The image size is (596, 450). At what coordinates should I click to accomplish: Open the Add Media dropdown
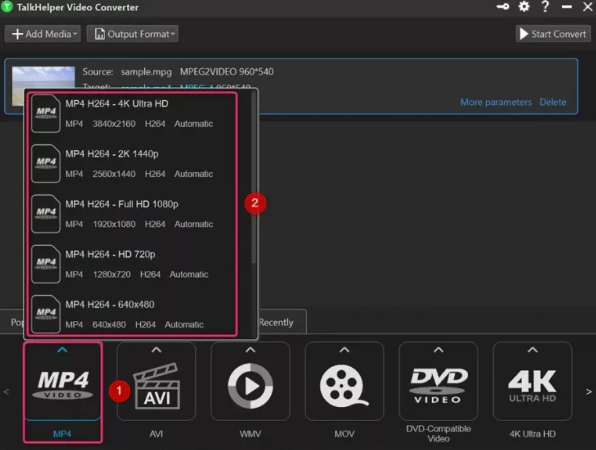(43, 34)
